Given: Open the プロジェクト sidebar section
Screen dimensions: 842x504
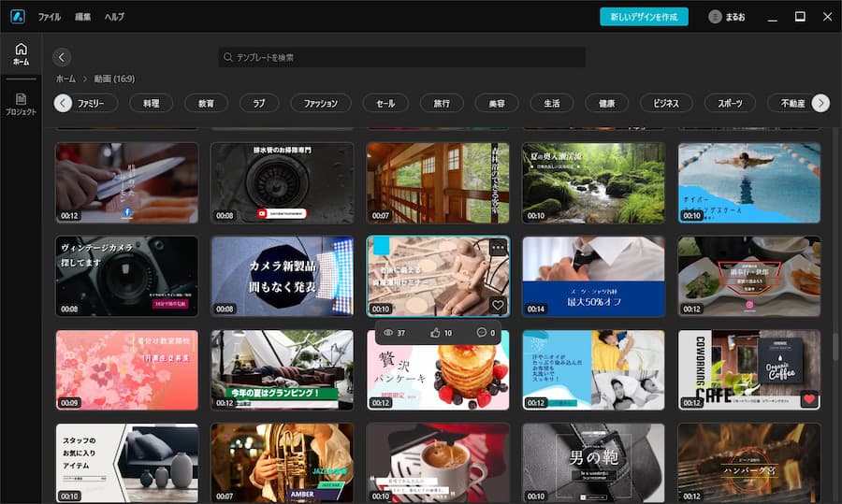Looking at the screenshot, I should coord(21,104).
